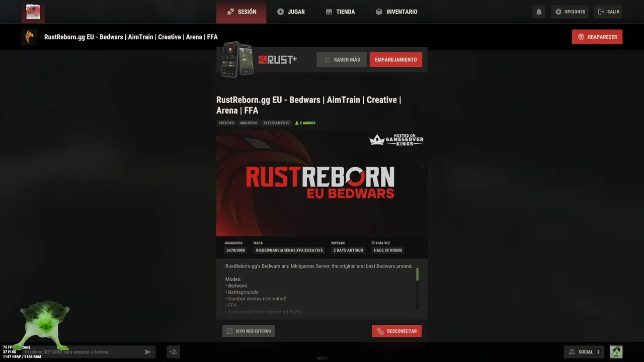Click the Creativo tag
The height and width of the screenshot is (362, 644).
[226, 123]
